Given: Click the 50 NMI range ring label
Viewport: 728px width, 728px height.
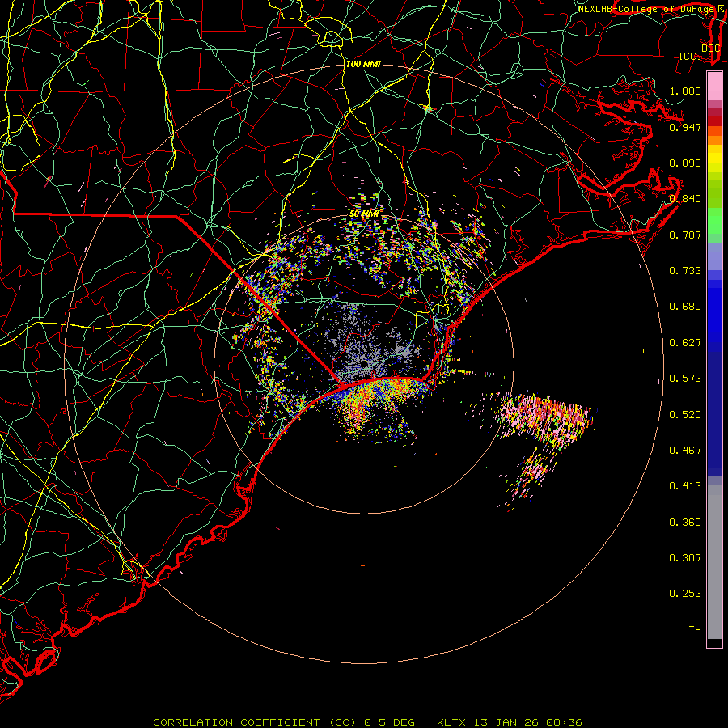Looking at the screenshot, I should (x=365, y=214).
